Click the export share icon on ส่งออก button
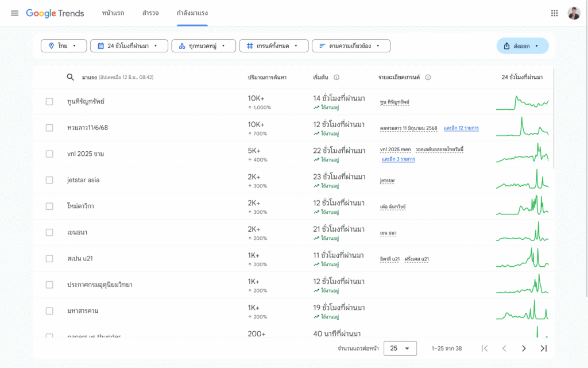588x368 pixels. pos(506,46)
